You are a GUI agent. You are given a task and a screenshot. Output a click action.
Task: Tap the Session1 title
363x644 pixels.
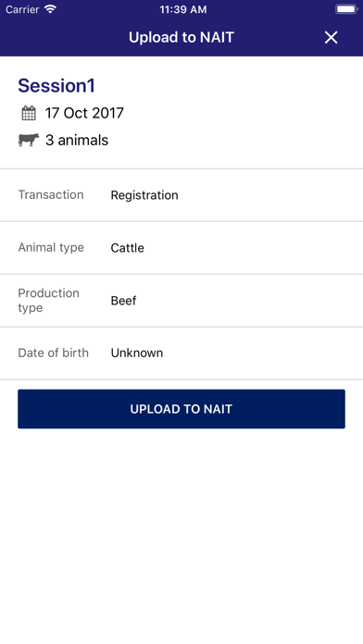56,85
